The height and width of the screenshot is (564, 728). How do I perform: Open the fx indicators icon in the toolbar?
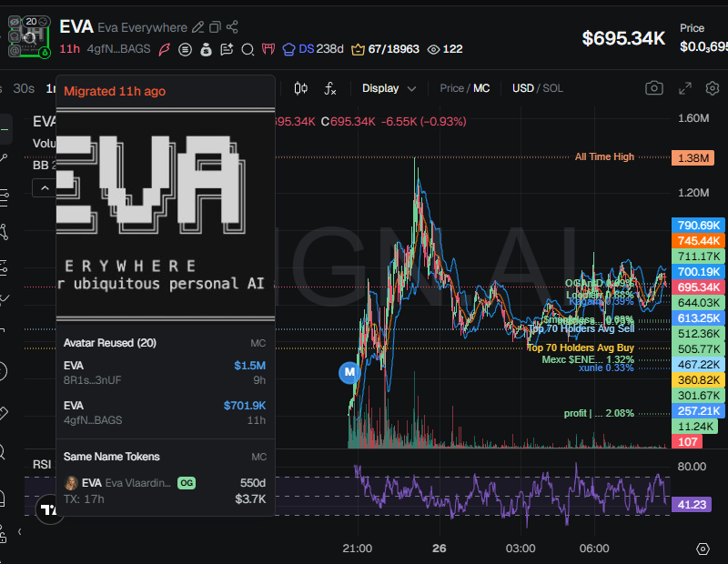(329, 88)
